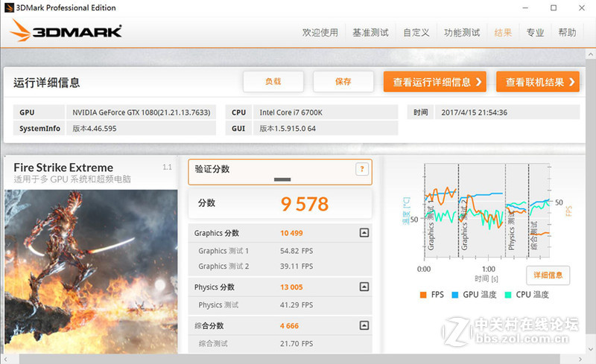This screenshot has width=596, height=364.
Task: Click the Fire Strike Extreme preview image
Action: (91, 272)
